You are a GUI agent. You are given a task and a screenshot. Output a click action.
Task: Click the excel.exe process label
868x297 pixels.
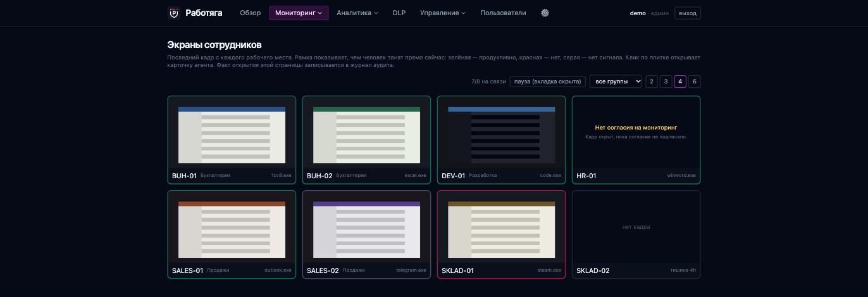point(415,176)
